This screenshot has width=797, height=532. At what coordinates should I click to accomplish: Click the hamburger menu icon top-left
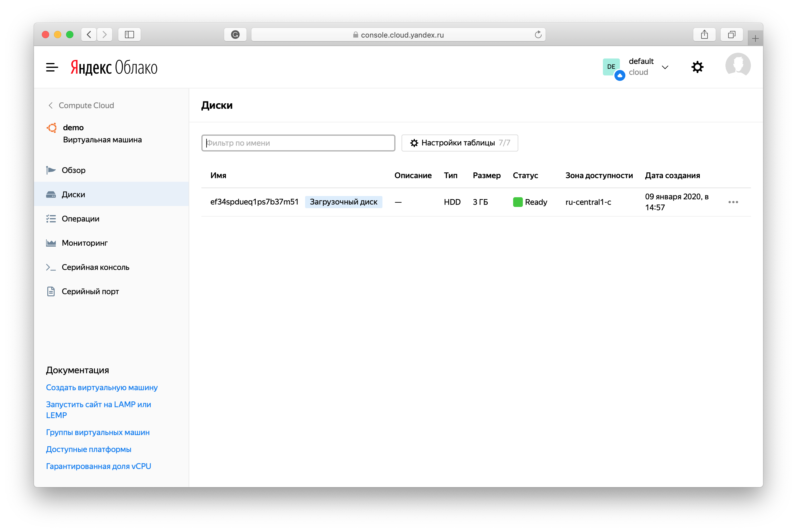[52, 67]
